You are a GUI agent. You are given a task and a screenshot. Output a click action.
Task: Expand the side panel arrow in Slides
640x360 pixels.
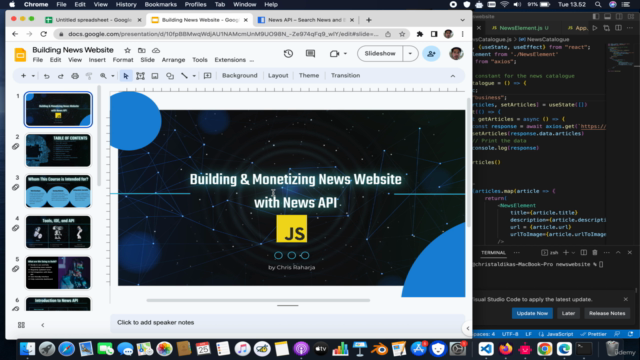[468, 328]
